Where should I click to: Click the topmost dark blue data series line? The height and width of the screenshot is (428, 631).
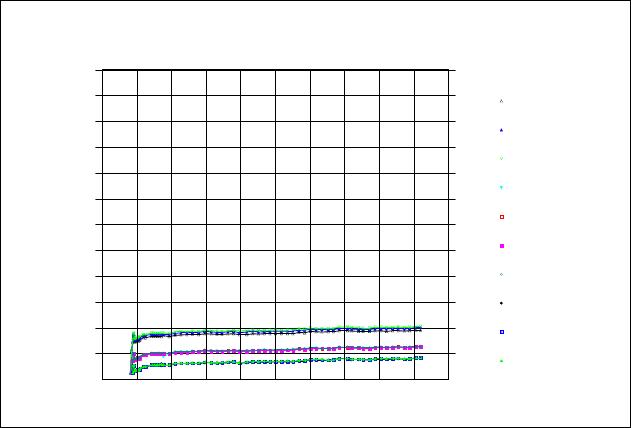(276, 332)
